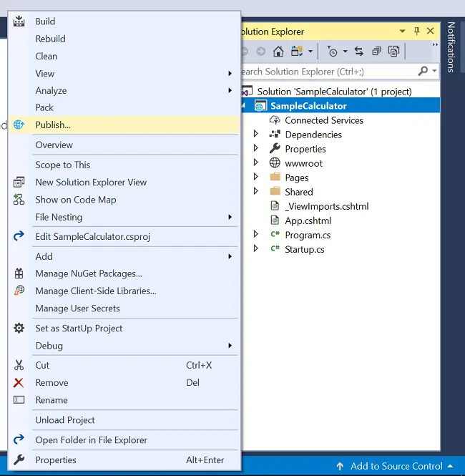Choose Remove from the context menu
This screenshot has width=465, height=476.
[124, 382]
